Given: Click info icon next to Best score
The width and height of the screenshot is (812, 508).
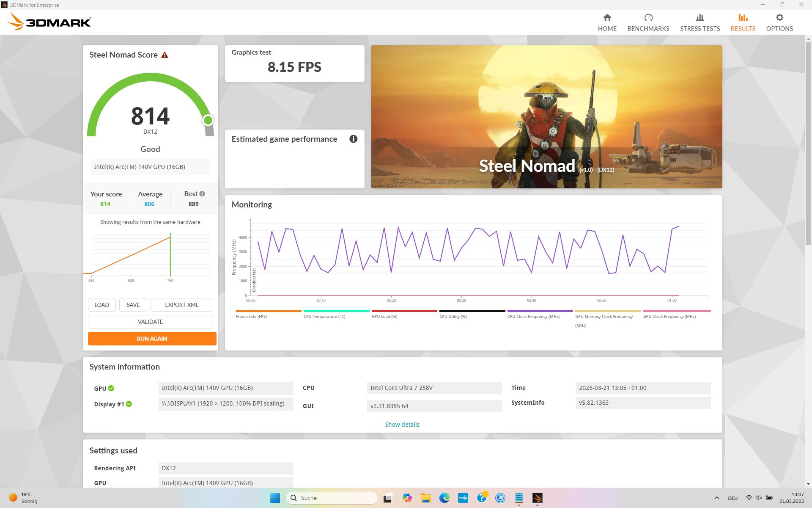Looking at the screenshot, I should [202, 194].
